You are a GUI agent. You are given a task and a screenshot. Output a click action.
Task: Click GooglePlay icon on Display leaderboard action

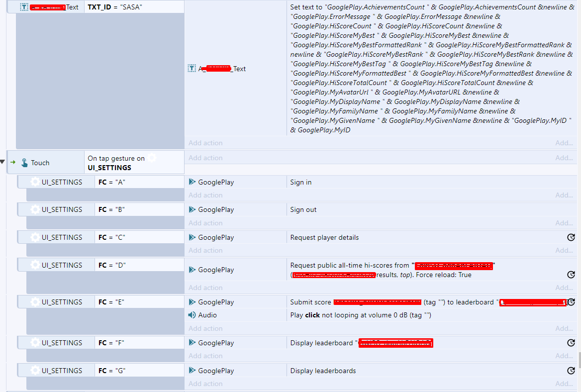(x=192, y=343)
